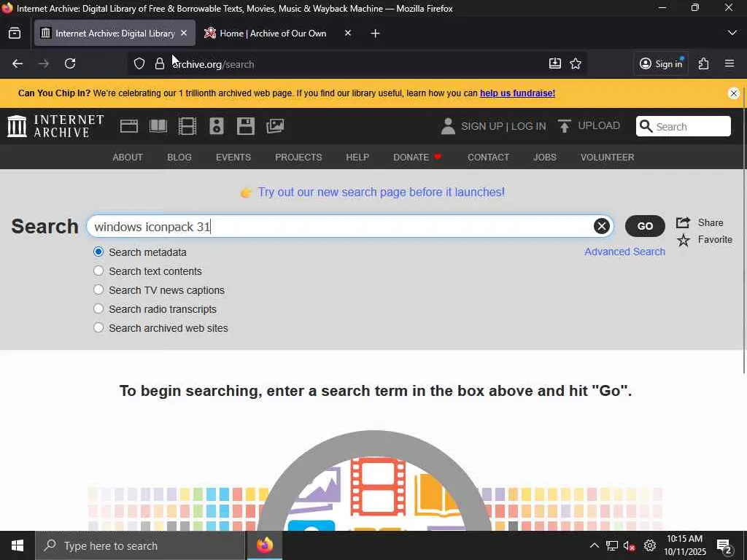Image resolution: width=747 pixels, height=560 pixels.
Task: Open the network tray icon
Action: point(612,545)
